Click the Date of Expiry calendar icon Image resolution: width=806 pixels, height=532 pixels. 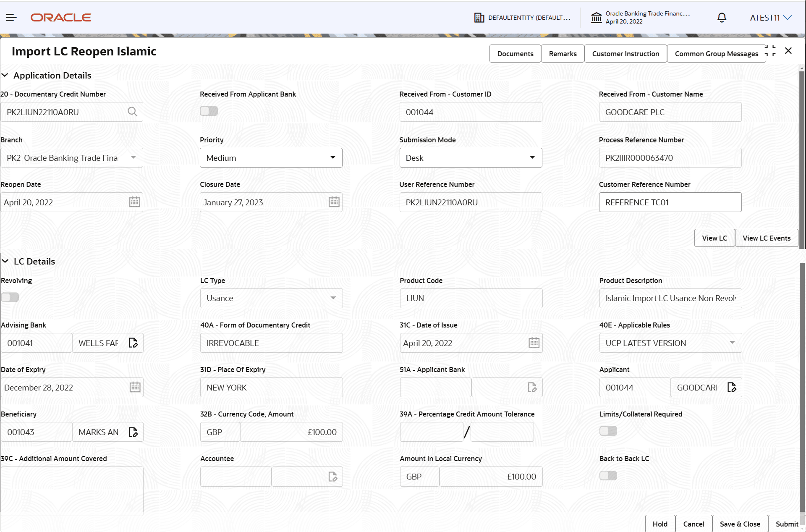(x=135, y=387)
